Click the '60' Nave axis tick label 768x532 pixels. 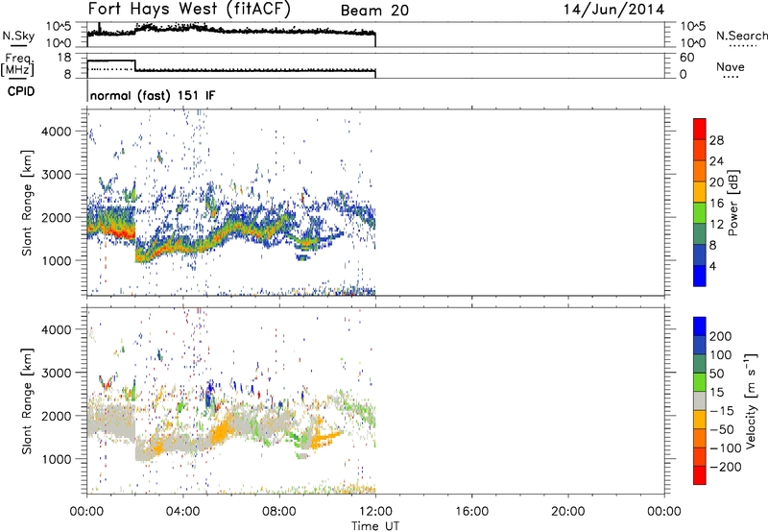point(686,58)
